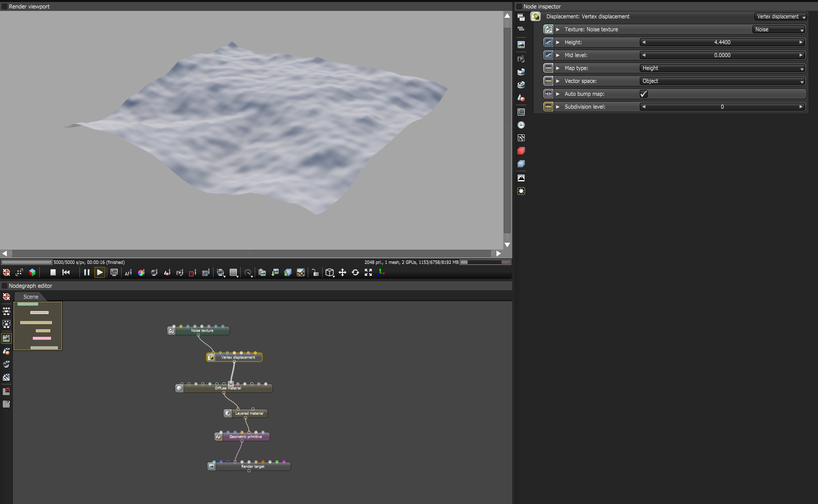Click the unfold node graph icon
Viewport: 818px width, 504px height.
pos(6,312)
